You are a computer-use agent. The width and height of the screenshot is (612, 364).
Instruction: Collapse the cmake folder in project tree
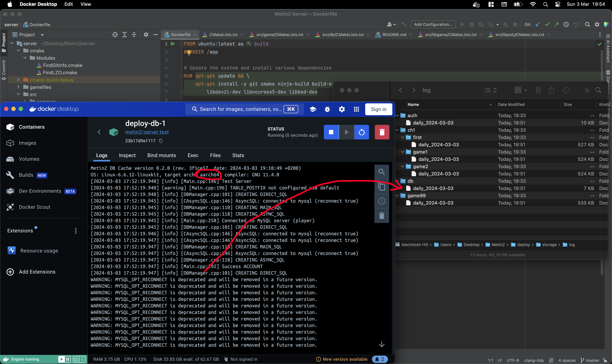(18, 51)
